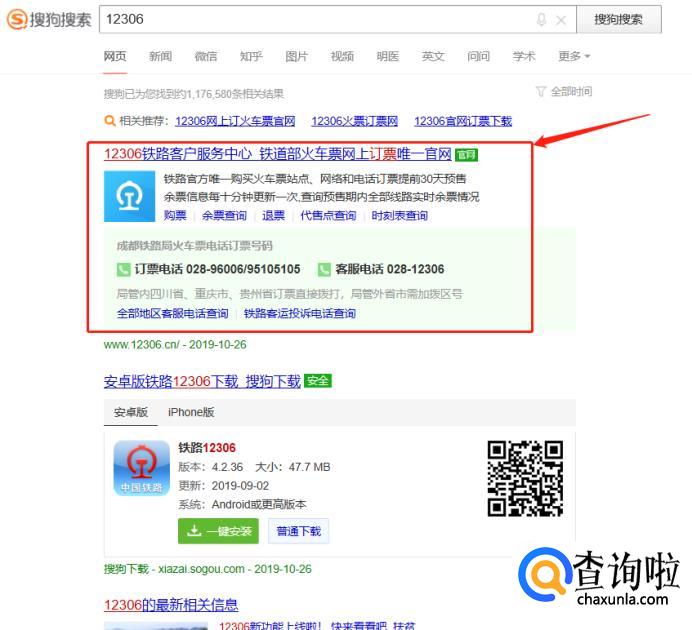Click the 普通下载 button
The height and width of the screenshot is (630, 692).
tap(298, 531)
